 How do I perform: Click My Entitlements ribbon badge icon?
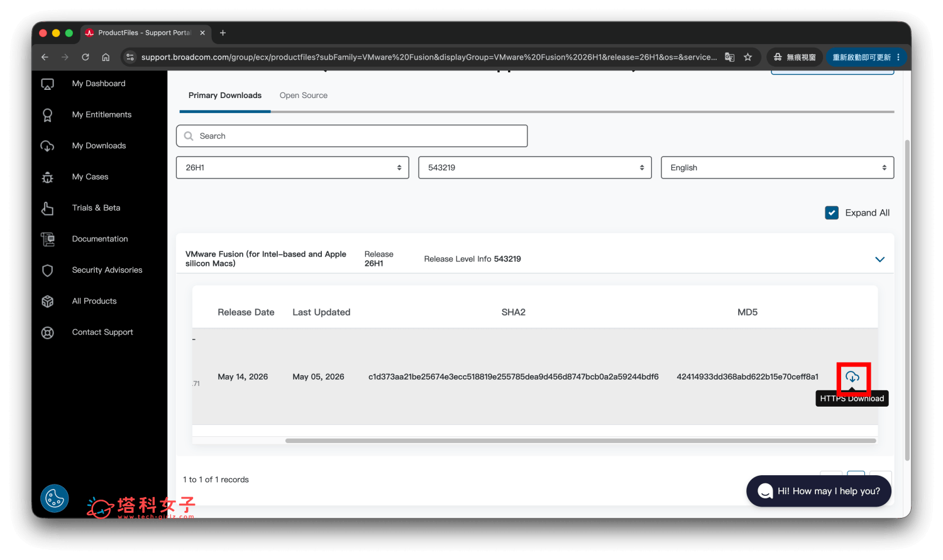pos(47,115)
